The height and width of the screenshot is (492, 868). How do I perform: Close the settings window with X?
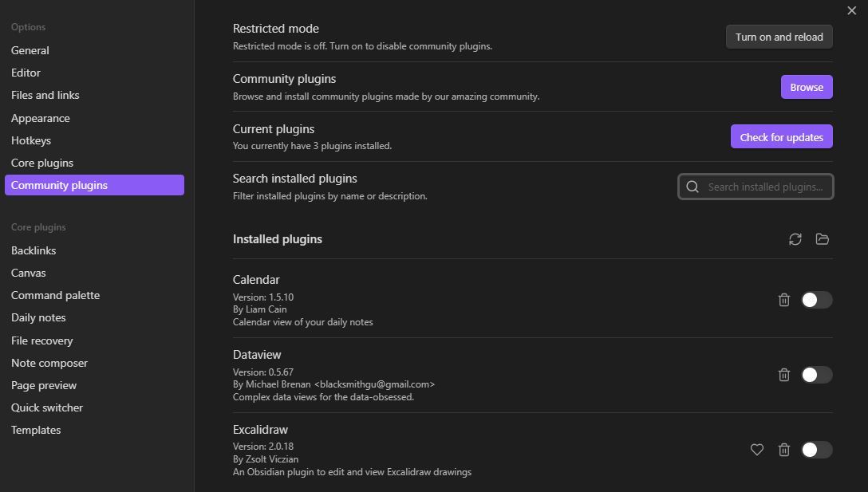click(x=851, y=10)
